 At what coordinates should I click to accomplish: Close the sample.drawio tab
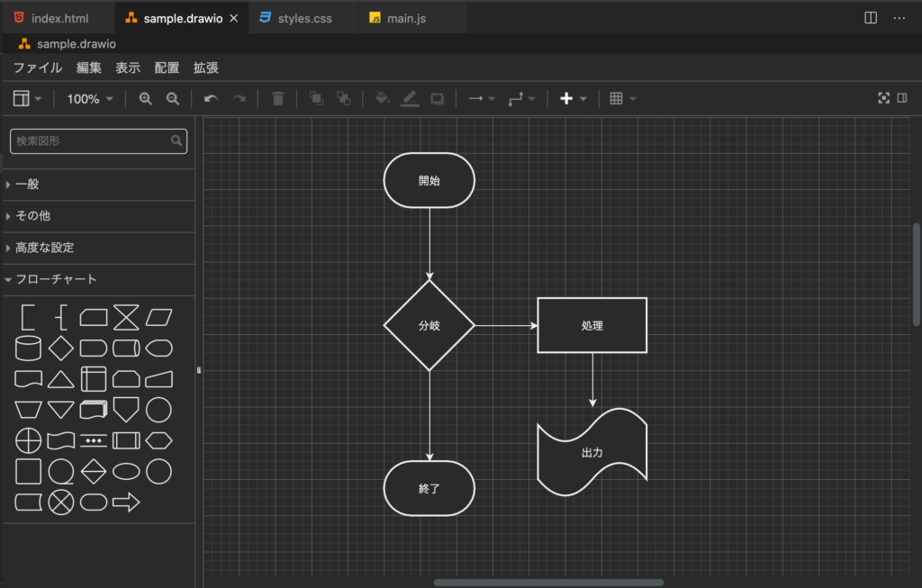pos(233,18)
